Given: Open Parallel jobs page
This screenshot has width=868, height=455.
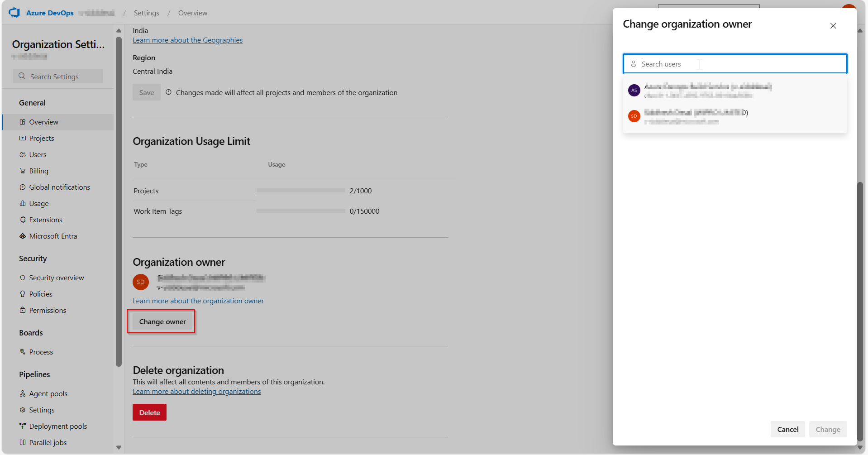Looking at the screenshot, I should point(58,442).
